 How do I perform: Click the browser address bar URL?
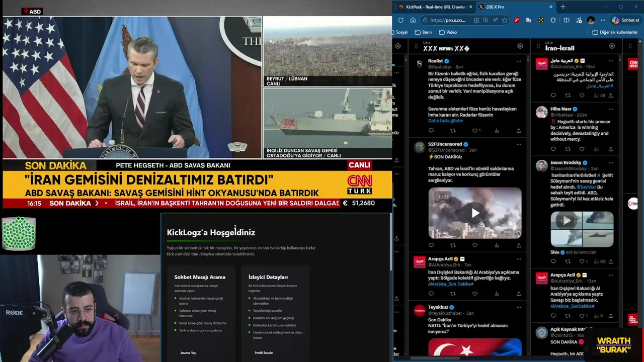click(x=447, y=20)
